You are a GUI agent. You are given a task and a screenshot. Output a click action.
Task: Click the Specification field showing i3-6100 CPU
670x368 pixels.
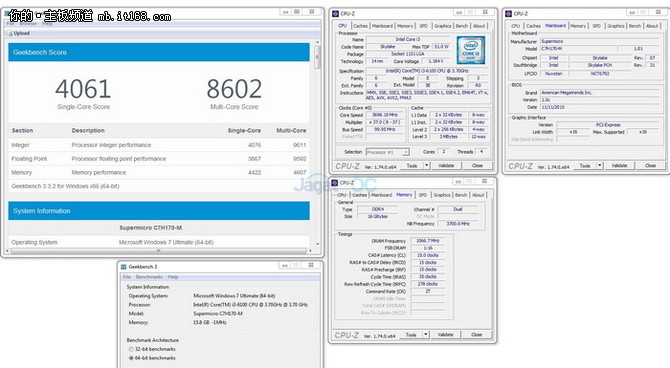(x=427, y=71)
